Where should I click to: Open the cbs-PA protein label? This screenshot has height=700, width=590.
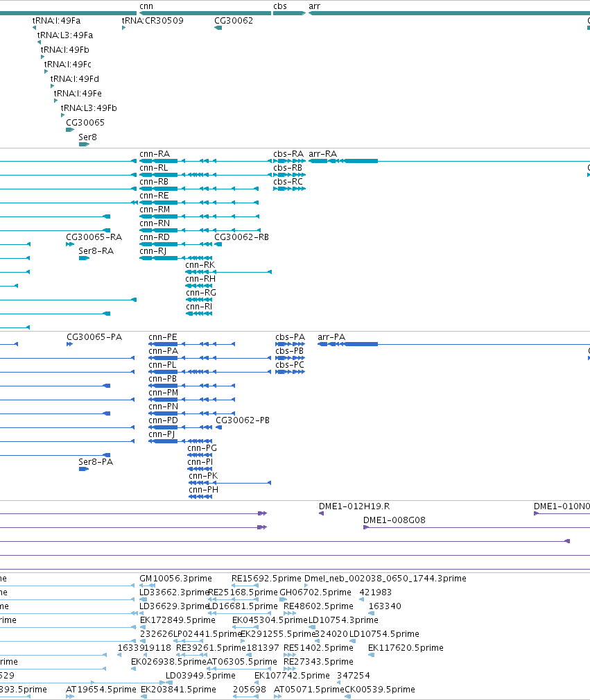290,337
